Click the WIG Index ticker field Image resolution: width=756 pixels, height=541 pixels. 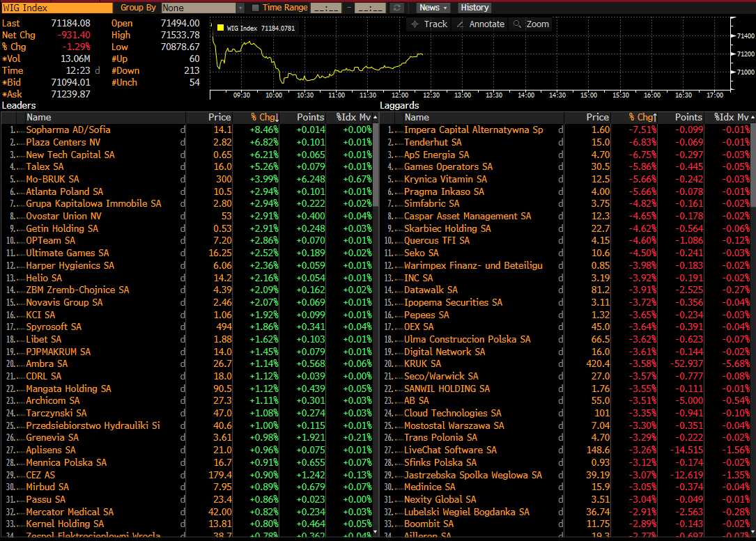(56, 8)
